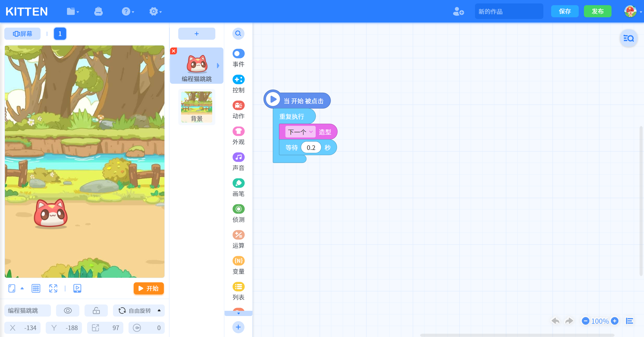Open the 自由旋转 rotation mode dropdown
The width and height of the screenshot is (644, 337).
click(x=139, y=311)
